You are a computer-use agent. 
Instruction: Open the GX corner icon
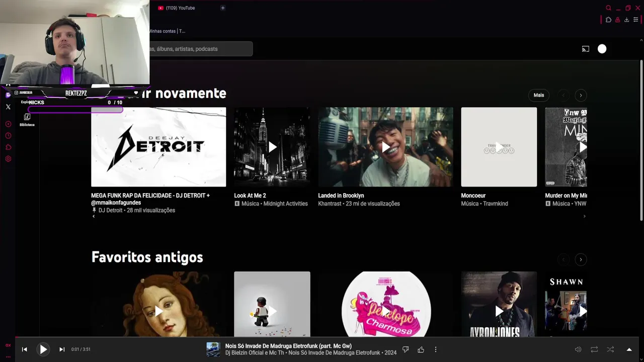coord(8,345)
